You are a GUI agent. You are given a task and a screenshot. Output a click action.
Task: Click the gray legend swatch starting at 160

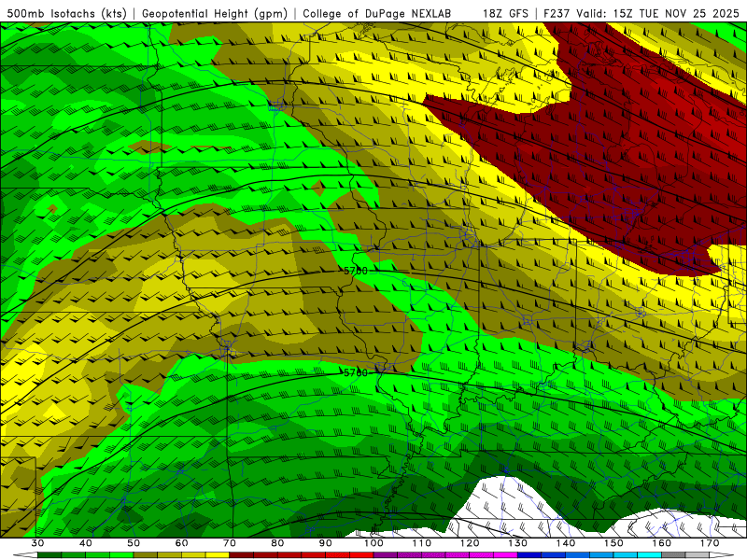pyautogui.click(x=673, y=555)
